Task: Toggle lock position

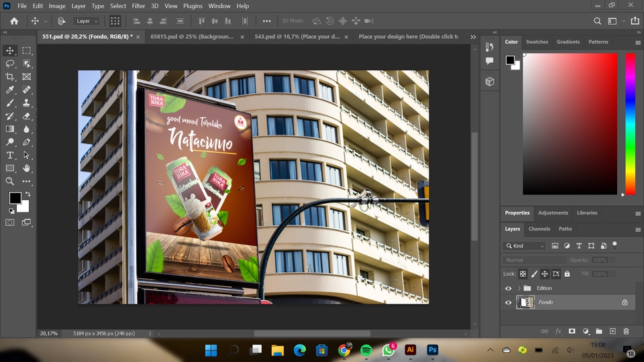Action: point(545,274)
